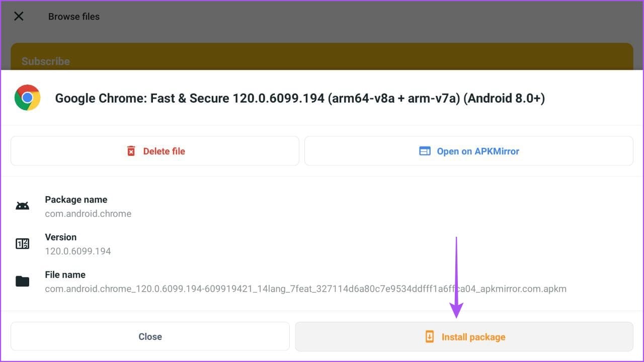This screenshot has width=644, height=362.
Task: Close the Browse files screen with the X icon
Action: (x=19, y=16)
